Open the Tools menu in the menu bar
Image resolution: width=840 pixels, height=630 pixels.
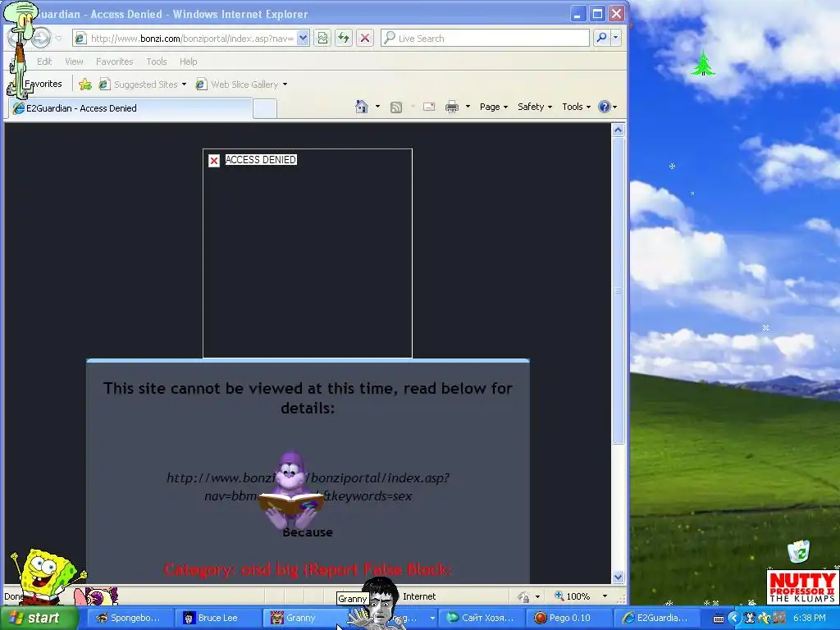pos(157,62)
